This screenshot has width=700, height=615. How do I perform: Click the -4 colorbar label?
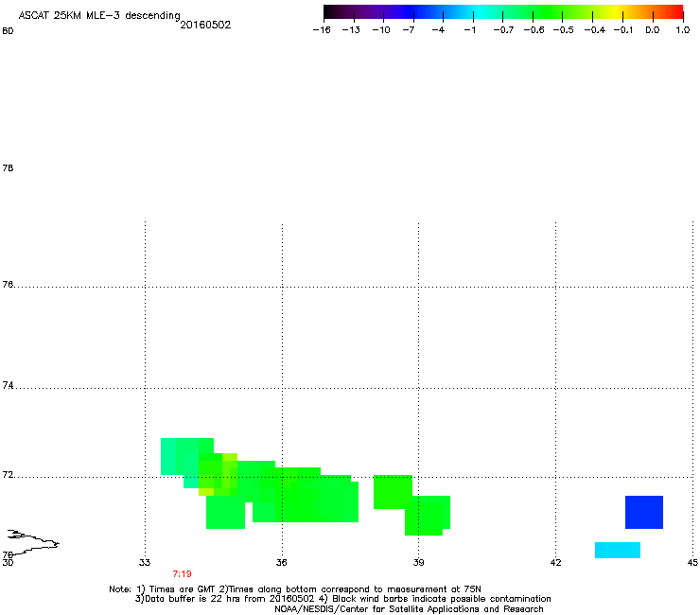coord(438,30)
